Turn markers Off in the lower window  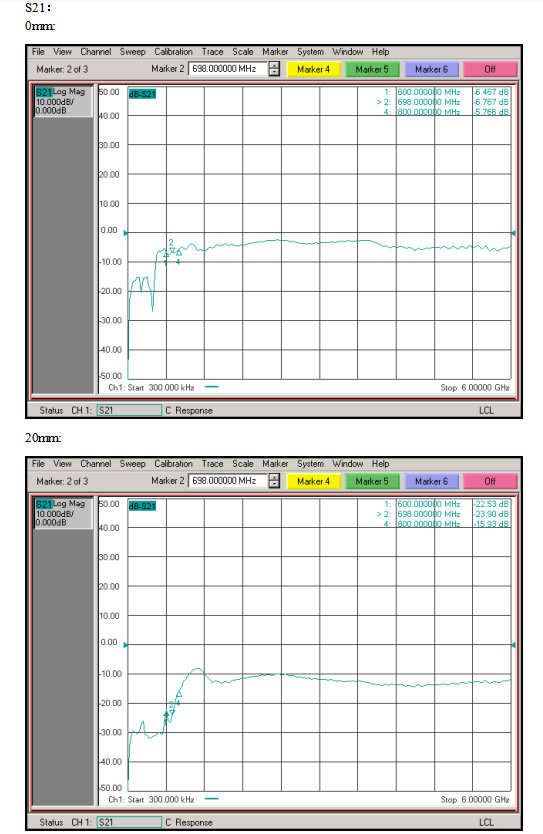click(x=490, y=481)
